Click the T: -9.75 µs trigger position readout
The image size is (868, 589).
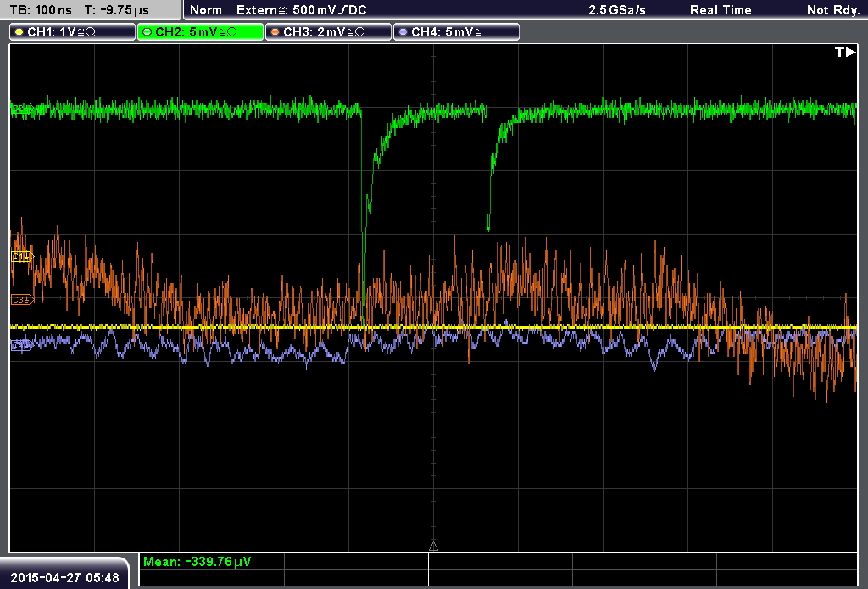point(117,10)
